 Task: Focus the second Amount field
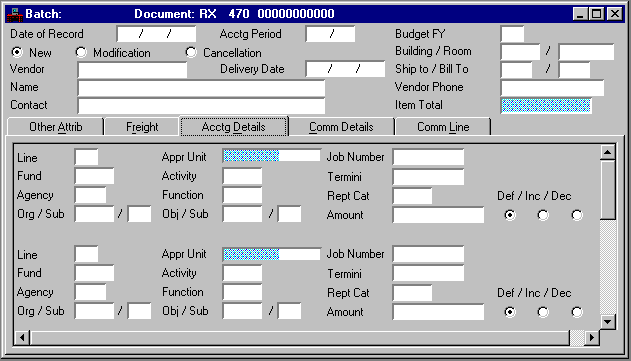click(438, 312)
